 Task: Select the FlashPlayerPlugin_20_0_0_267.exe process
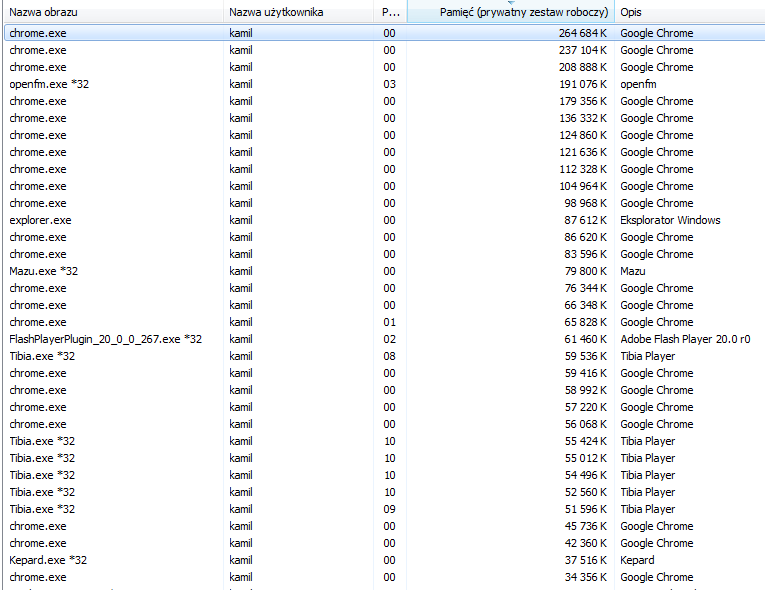click(105, 339)
